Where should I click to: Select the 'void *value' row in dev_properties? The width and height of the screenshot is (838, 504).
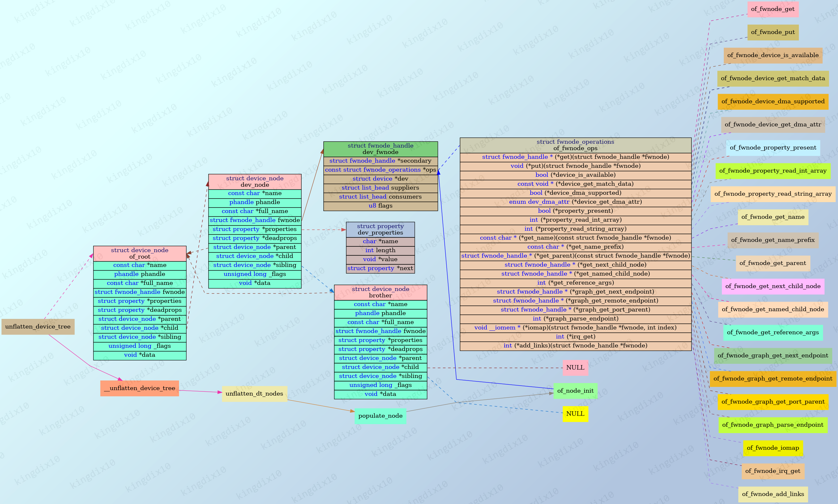[x=380, y=260]
